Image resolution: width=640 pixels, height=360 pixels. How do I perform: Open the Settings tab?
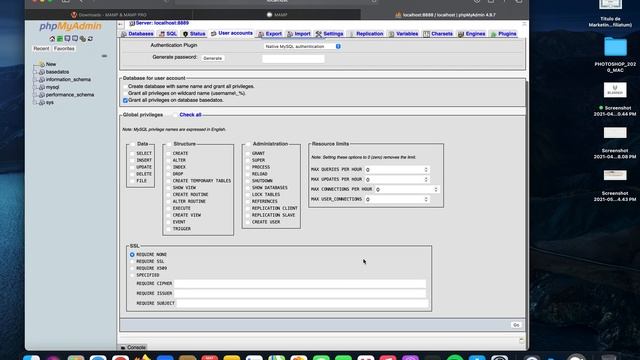click(x=330, y=34)
